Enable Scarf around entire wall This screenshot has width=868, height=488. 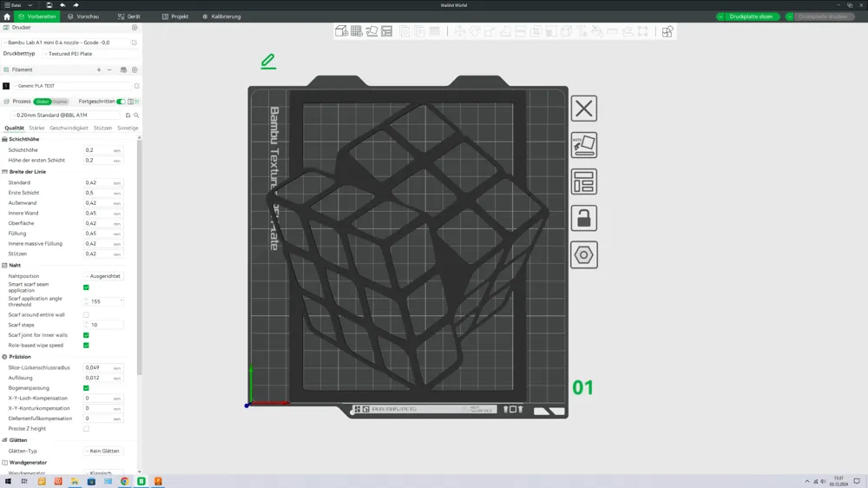(86, 314)
